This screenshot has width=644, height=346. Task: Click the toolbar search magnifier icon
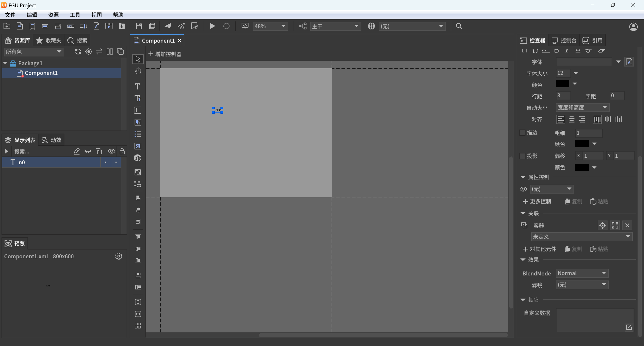[459, 26]
